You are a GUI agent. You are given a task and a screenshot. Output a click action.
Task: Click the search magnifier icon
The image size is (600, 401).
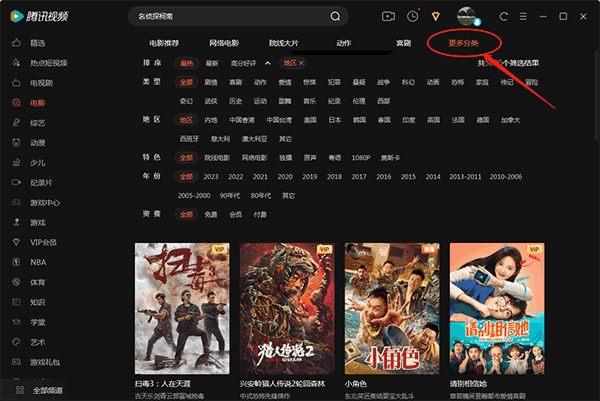pyautogui.click(x=335, y=16)
